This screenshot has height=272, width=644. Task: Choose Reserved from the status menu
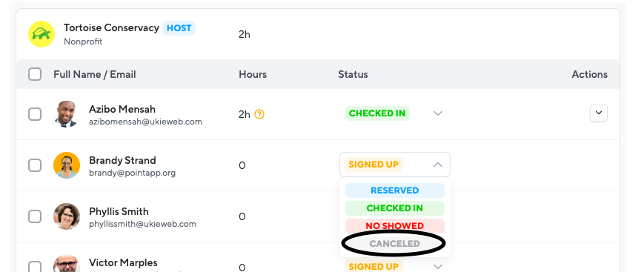[x=395, y=190]
